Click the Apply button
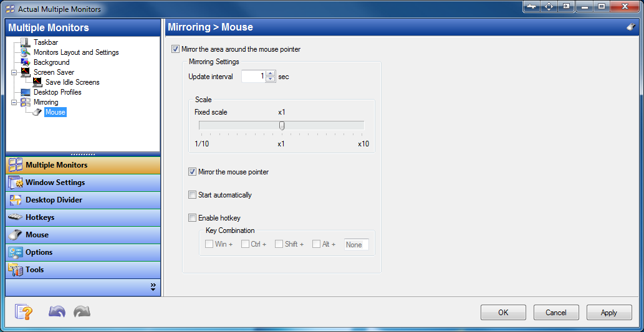Screen dimensions: 644x332 (609, 312)
